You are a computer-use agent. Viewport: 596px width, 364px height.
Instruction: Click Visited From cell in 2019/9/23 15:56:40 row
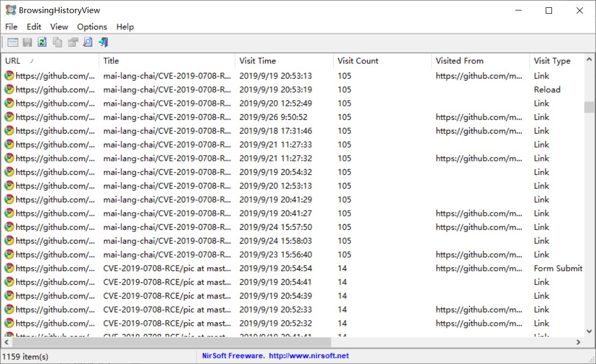pyautogui.click(x=479, y=254)
